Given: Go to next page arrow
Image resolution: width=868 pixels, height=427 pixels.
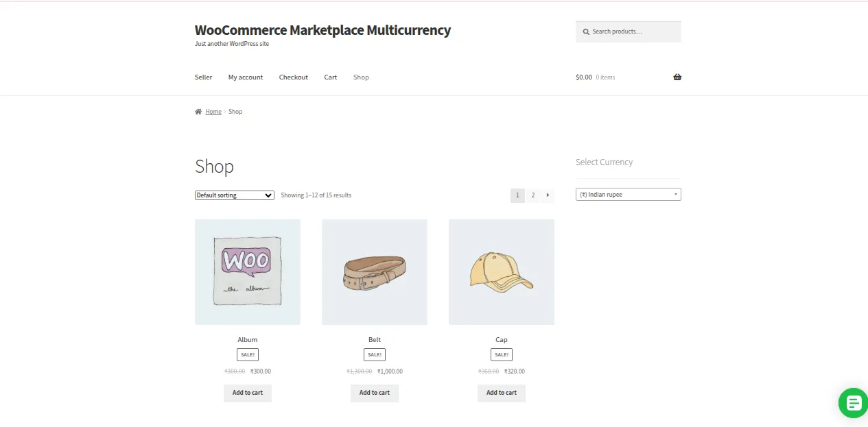Looking at the screenshot, I should 548,195.
